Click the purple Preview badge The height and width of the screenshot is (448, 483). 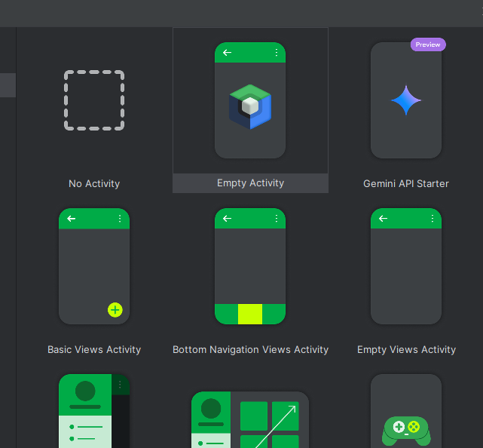(x=428, y=44)
